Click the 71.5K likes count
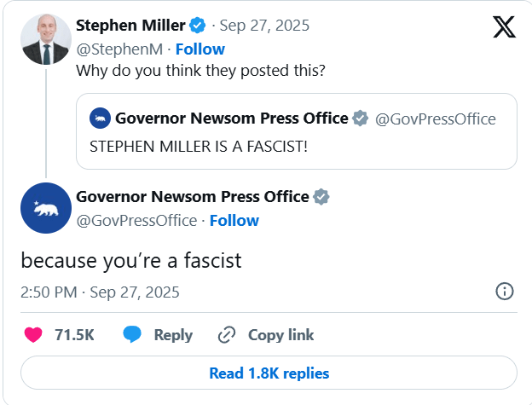 (x=74, y=335)
